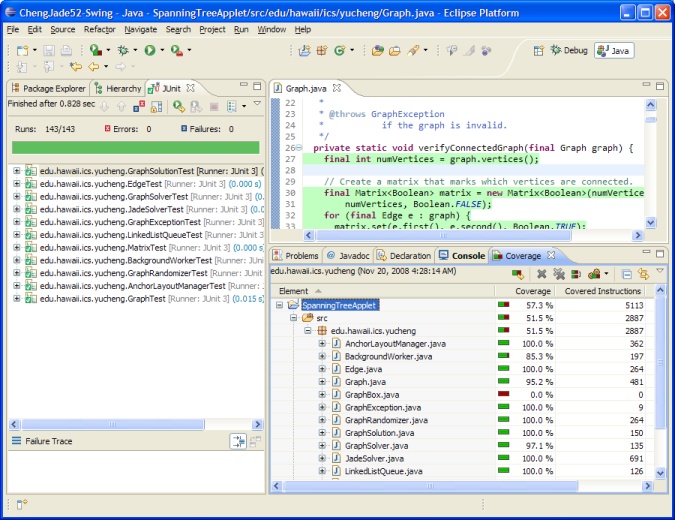Switch to the Hierarchy tab
Image resolution: width=675 pixels, height=520 pixels.
tap(118, 88)
